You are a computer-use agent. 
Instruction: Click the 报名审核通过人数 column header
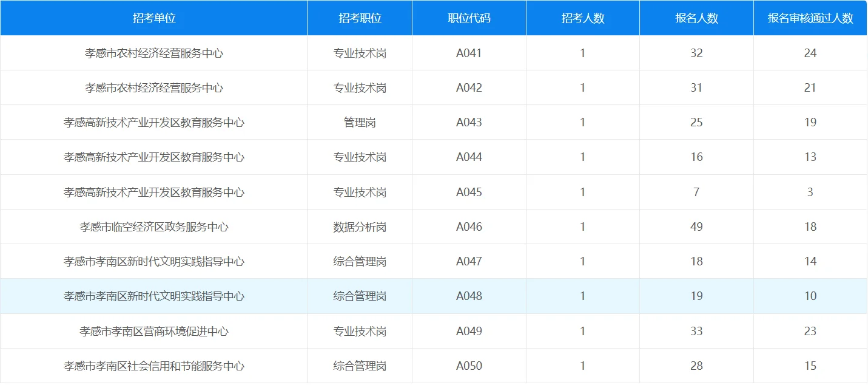tap(810, 18)
